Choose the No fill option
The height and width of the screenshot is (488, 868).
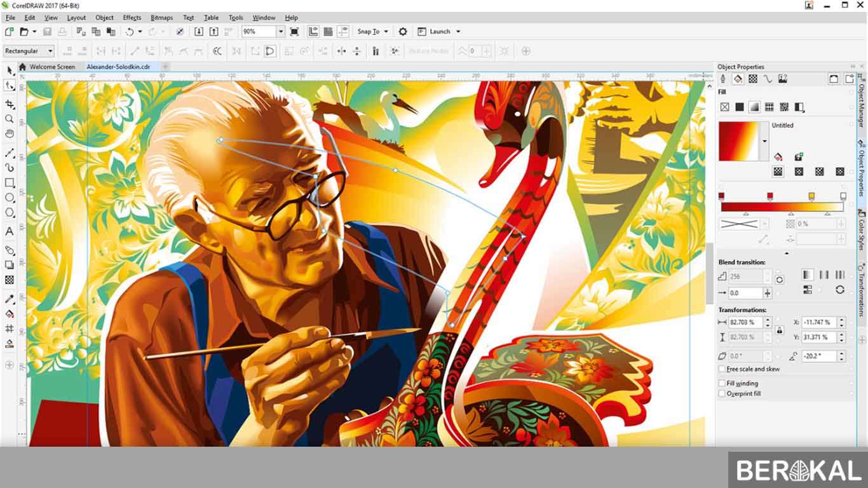(x=724, y=107)
